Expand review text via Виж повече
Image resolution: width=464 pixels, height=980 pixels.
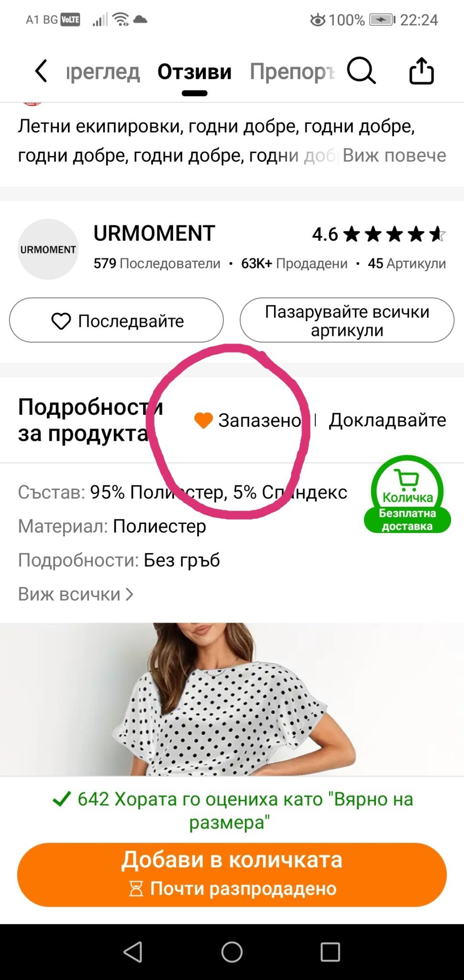click(394, 155)
